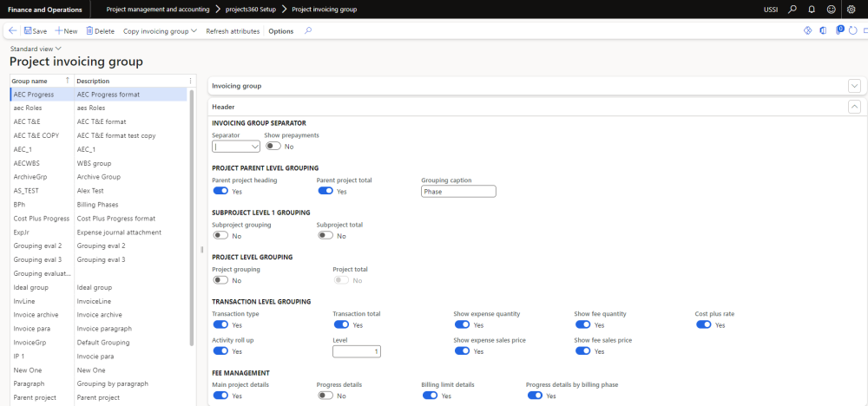Enable Project grouping switch
The image size is (868, 406).
click(220, 280)
